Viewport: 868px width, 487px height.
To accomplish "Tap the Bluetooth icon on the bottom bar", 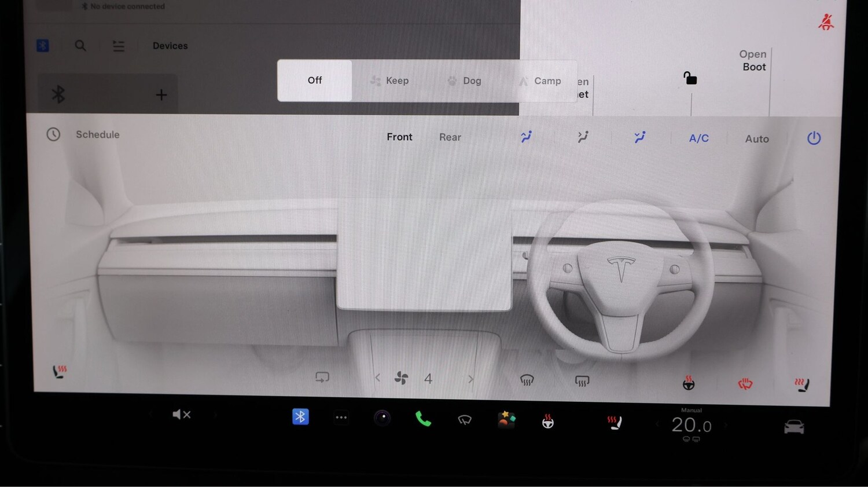I will (300, 416).
